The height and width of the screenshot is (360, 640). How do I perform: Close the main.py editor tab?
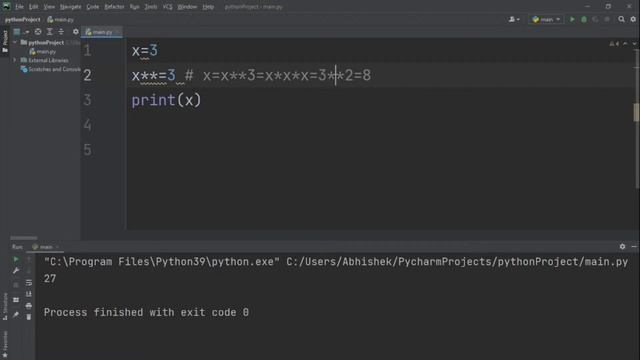[118, 32]
